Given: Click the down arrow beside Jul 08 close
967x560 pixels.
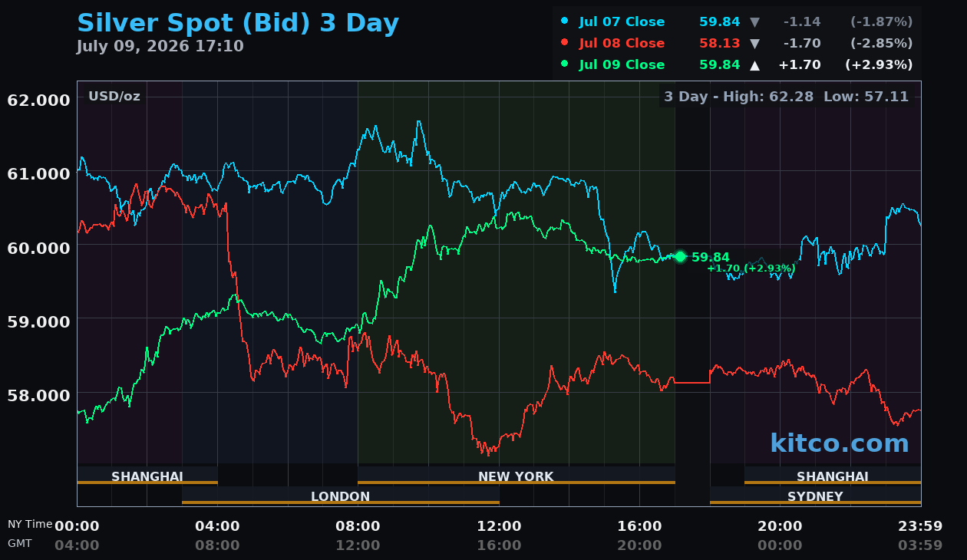Looking at the screenshot, I should click(x=754, y=43).
